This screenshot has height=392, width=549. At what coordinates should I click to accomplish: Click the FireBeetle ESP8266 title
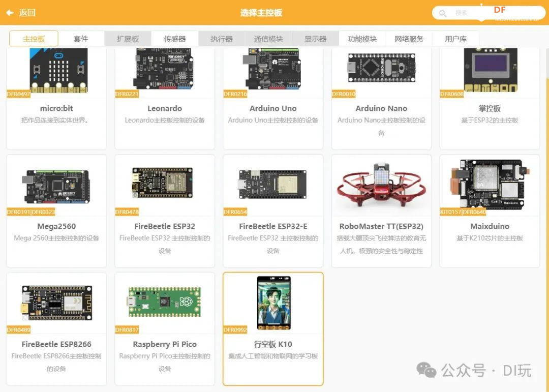[x=56, y=344]
